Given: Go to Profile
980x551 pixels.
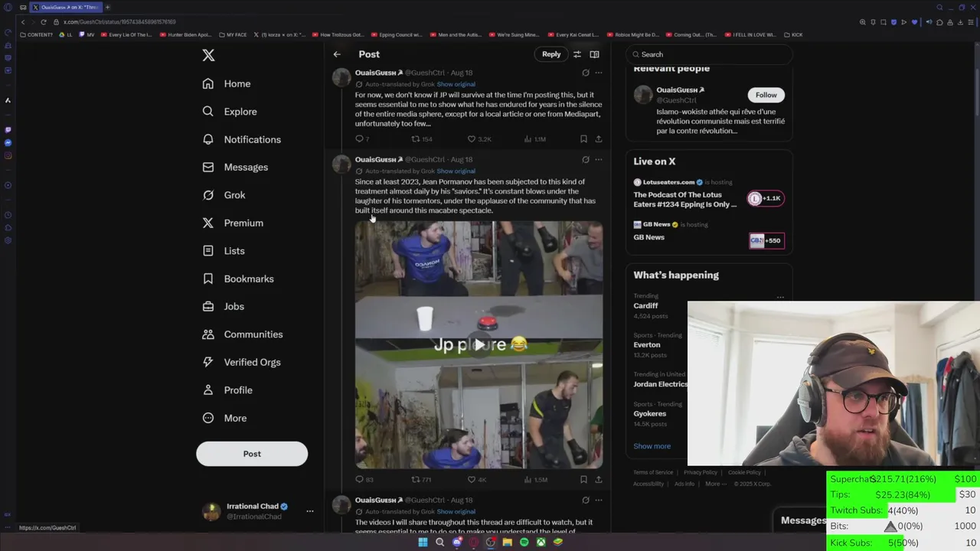Looking at the screenshot, I should pyautogui.click(x=227, y=390).
